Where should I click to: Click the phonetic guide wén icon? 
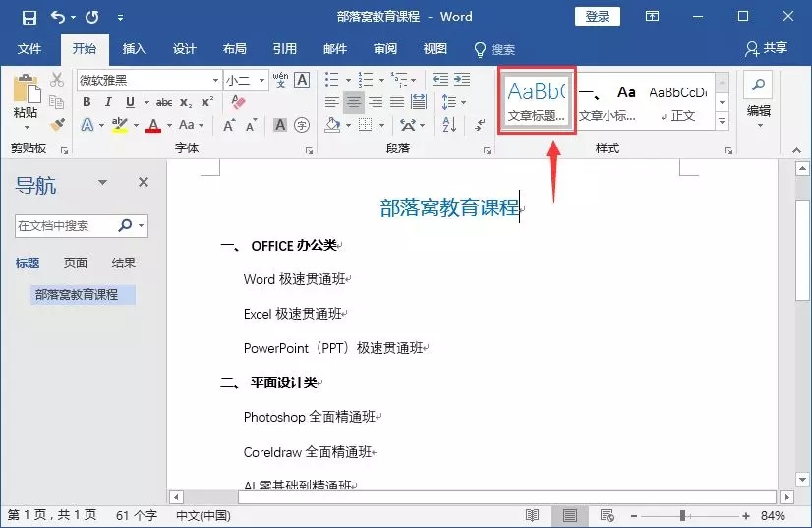click(x=280, y=80)
